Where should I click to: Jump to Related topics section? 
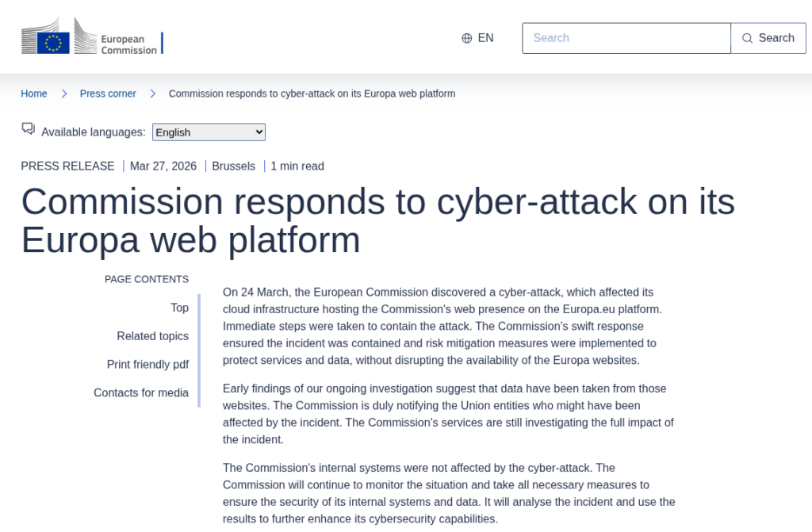152,336
